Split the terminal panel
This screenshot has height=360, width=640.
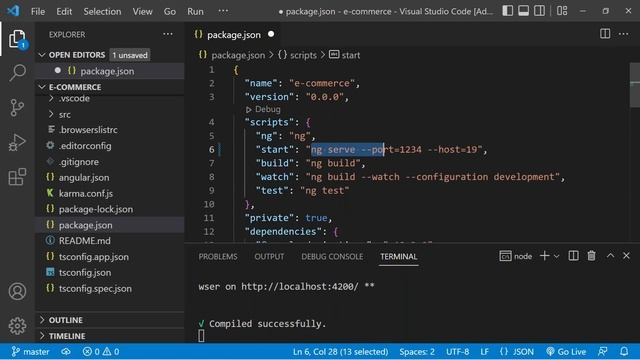[x=573, y=256]
